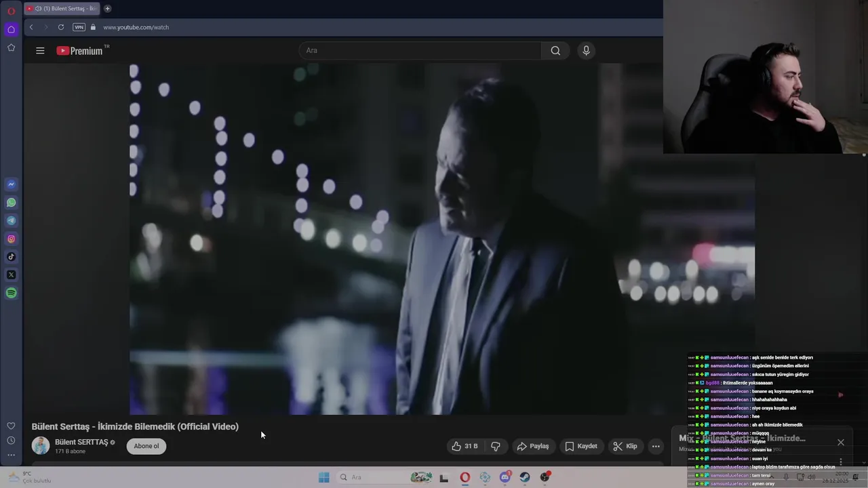868x488 pixels.
Task: Like the video showing 31 B
Action: coord(465,446)
